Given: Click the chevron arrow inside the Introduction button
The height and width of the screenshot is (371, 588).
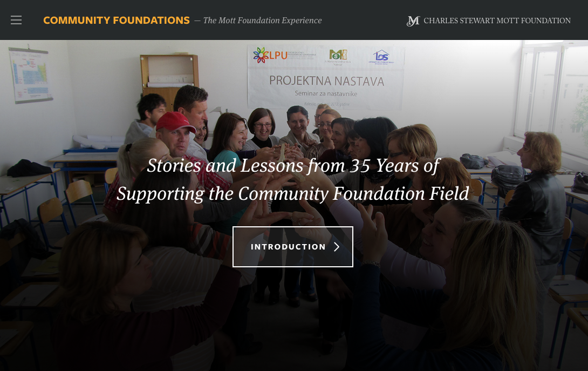Looking at the screenshot, I should (x=337, y=247).
